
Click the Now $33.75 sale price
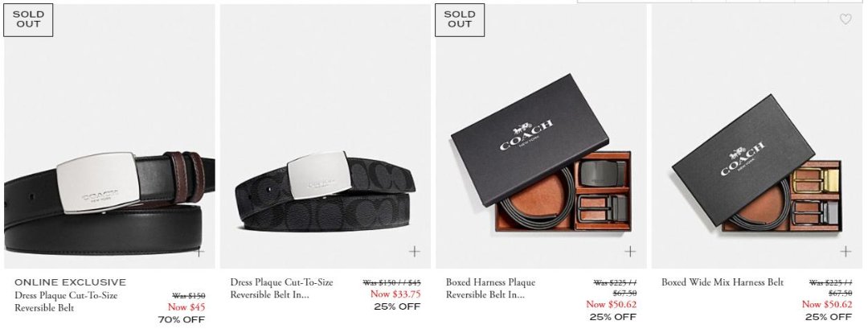click(x=395, y=294)
